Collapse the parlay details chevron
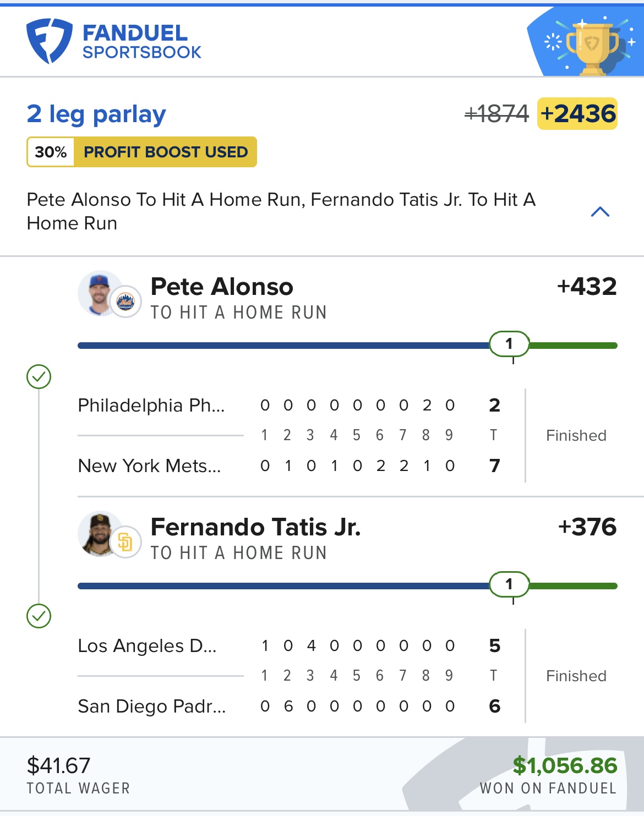 tap(600, 212)
